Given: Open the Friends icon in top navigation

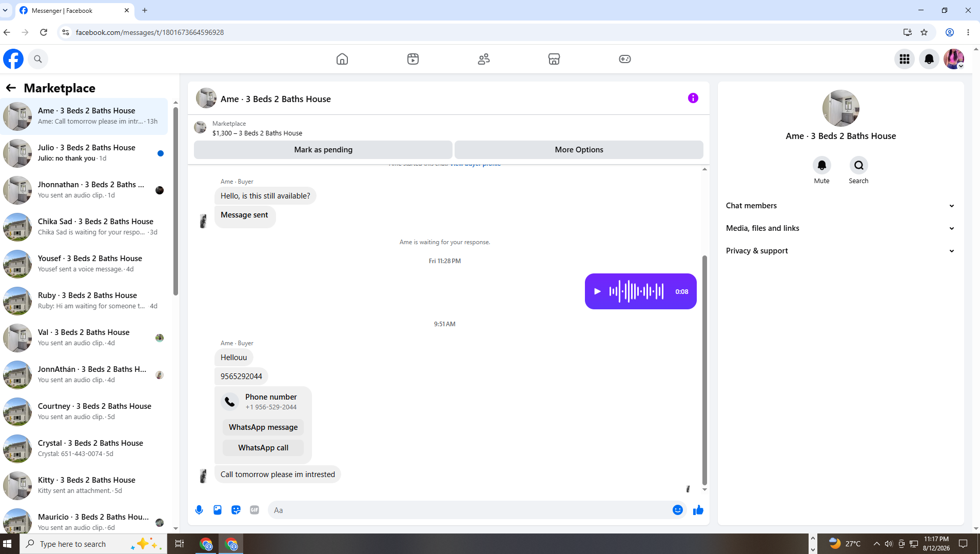Looking at the screenshot, I should pyautogui.click(x=484, y=59).
